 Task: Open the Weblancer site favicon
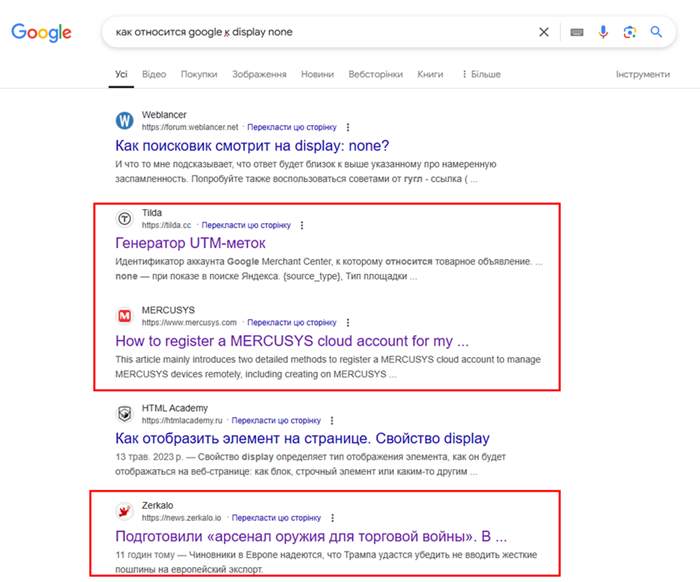pos(125,121)
